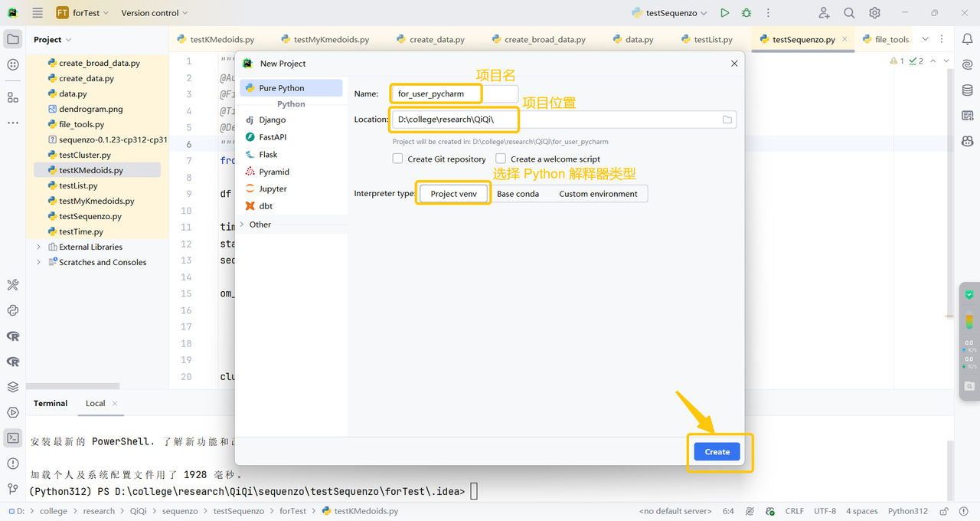Click the Debug bug icon
This screenshot has height=521, width=980.
(x=746, y=13)
